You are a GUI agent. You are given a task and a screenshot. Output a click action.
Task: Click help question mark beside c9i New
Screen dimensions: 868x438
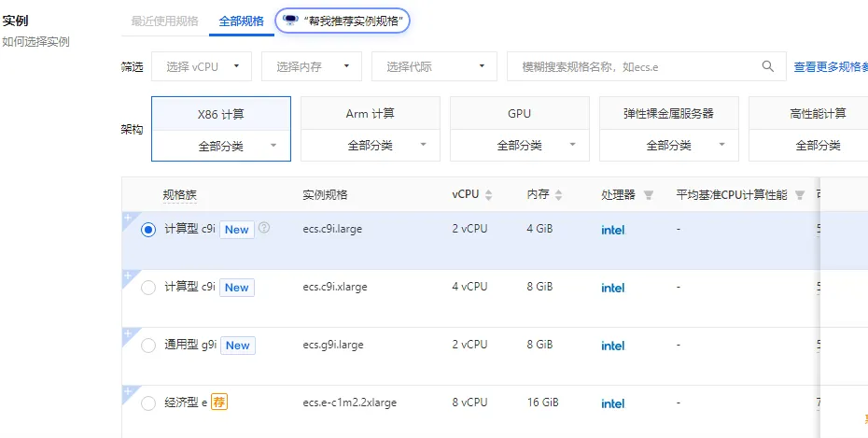pos(264,228)
